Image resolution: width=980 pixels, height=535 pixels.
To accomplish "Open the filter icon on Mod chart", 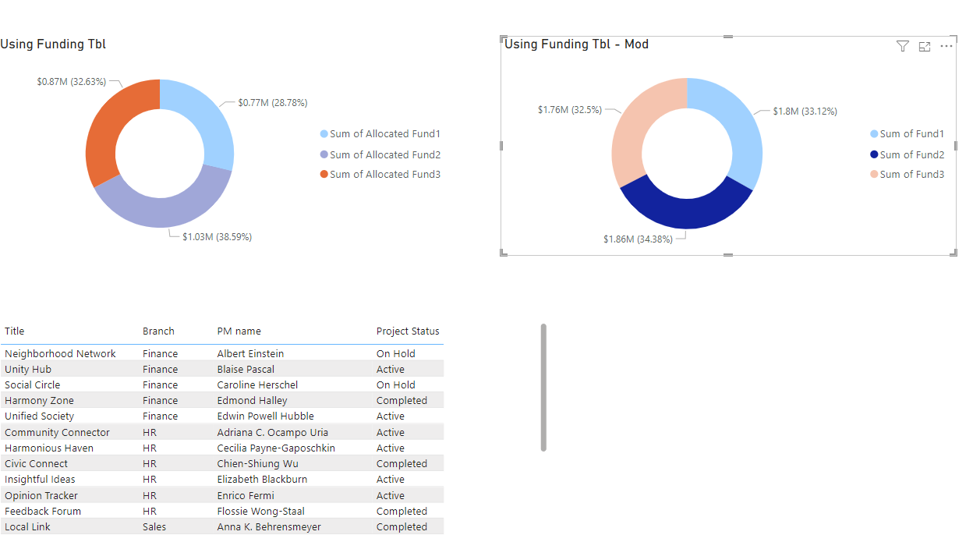I will point(903,46).
